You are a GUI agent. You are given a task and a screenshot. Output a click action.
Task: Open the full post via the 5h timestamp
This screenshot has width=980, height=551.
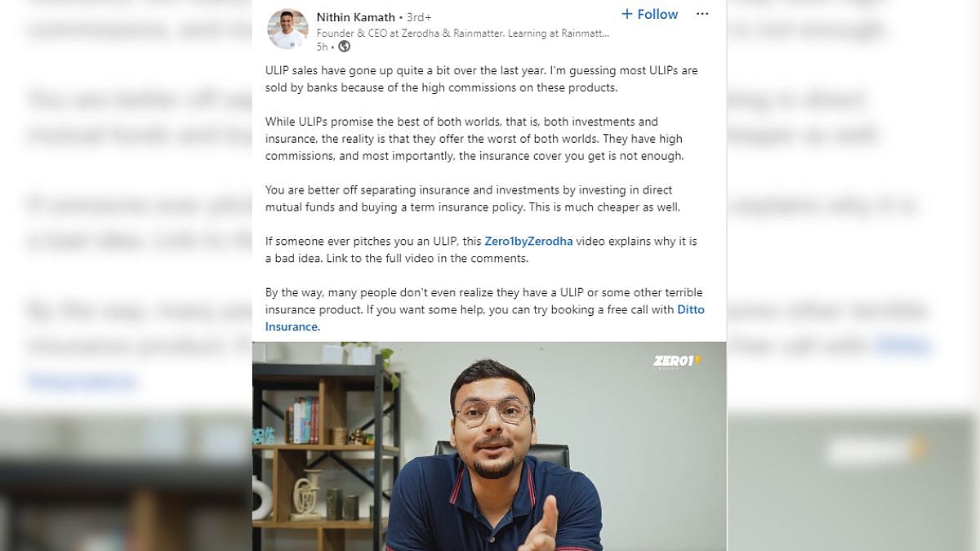[x=321, y=47]
